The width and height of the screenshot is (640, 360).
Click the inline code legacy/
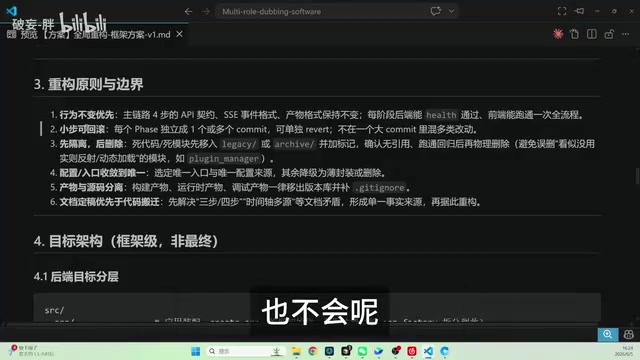click(239, 144)
